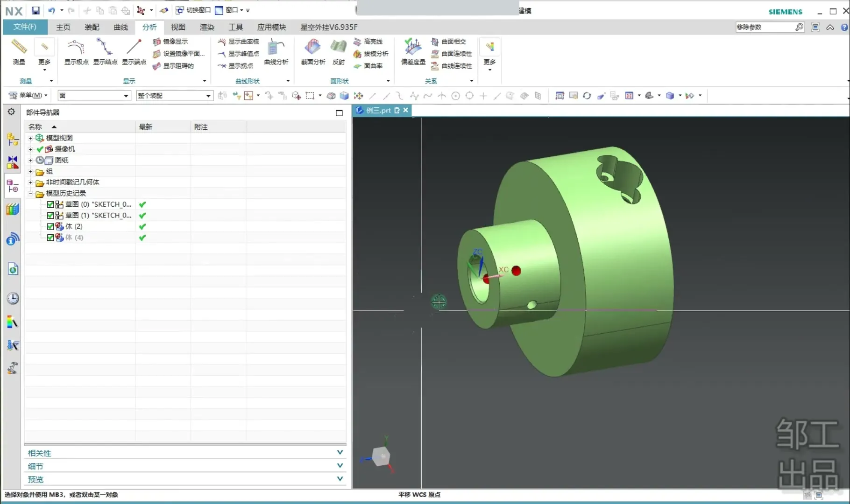Click the 高亮线 (Highlight Lines) button
This screenshot has width=850, height=504.
point(368,42)
